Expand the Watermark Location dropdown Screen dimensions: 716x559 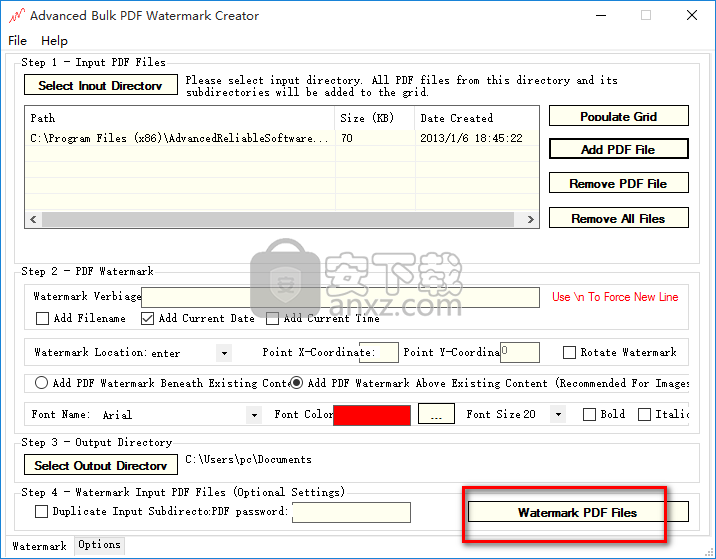click(x=224, y=353)
